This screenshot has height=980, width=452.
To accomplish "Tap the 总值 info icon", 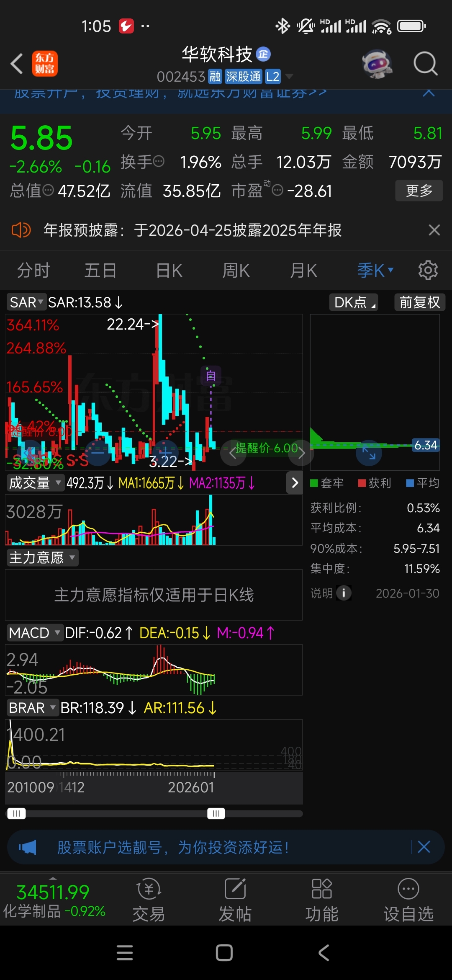I will pos(49,191).
